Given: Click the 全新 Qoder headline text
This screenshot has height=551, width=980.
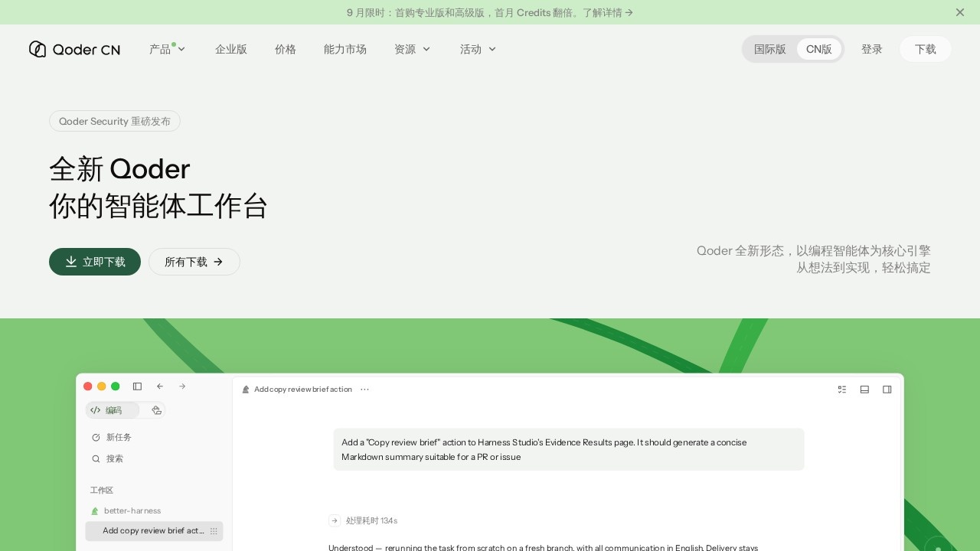Looking at the screenshot, I should pos(119,168).
